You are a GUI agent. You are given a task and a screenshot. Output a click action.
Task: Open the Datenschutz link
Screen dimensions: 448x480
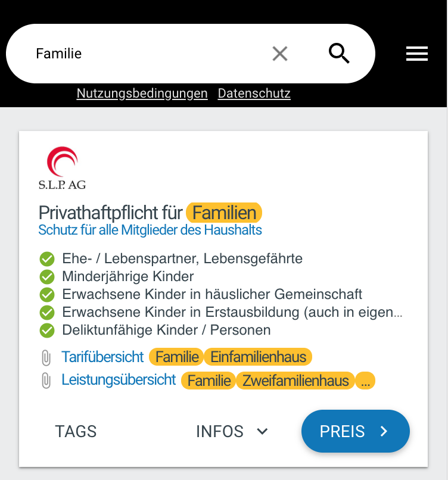(x=254, y=93)
